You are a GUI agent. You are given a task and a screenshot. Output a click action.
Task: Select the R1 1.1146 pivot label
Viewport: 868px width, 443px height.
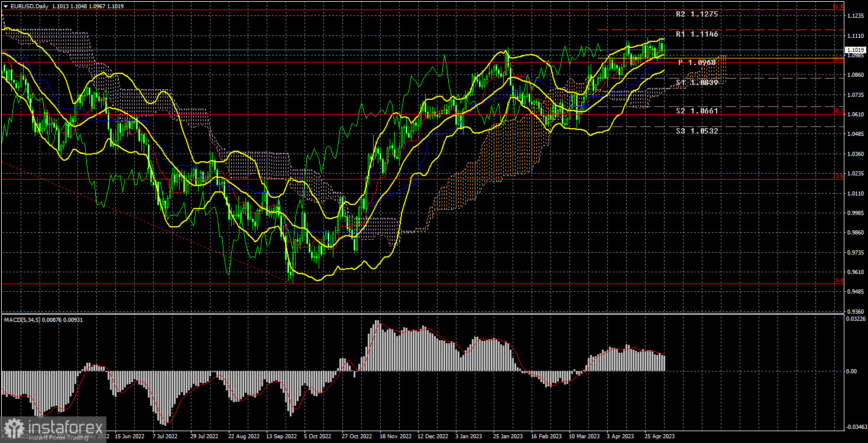(x=698, y=35)
